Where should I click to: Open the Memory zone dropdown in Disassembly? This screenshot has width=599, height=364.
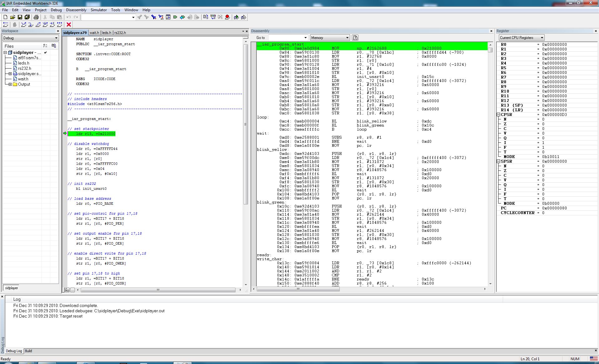[330, 38]
